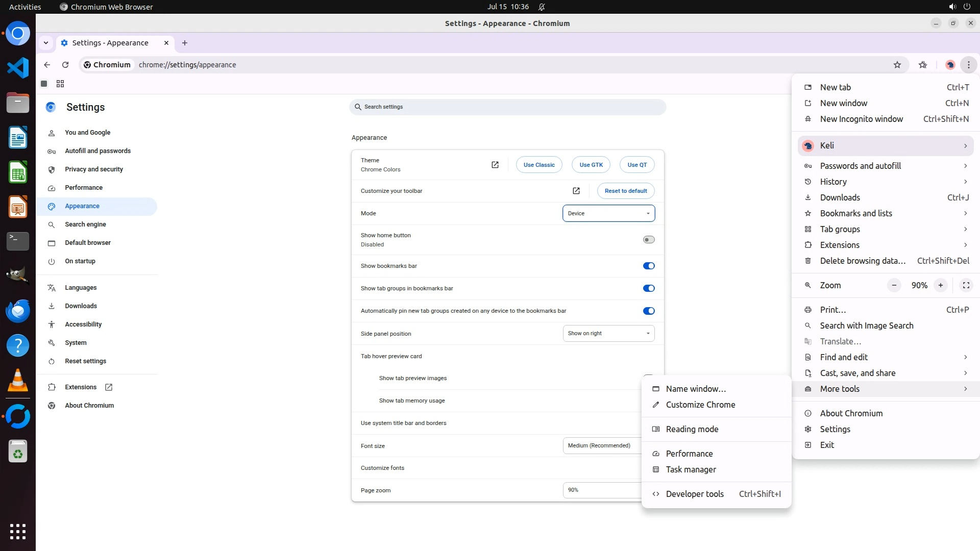Click zoom in plus button in menu
This screenshot has width=980, height=551.
pyautogui.click(x=940, y=285)
